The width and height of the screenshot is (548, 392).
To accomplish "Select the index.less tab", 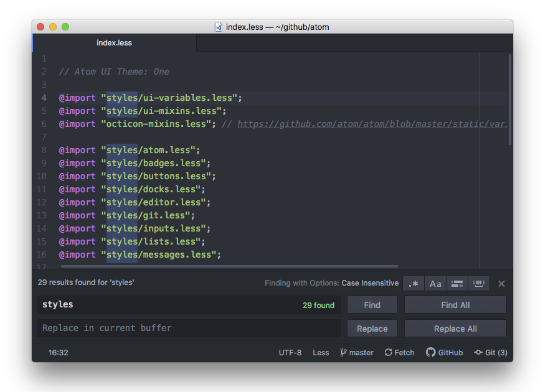I will pyautogui.click(x=114, y=43).
